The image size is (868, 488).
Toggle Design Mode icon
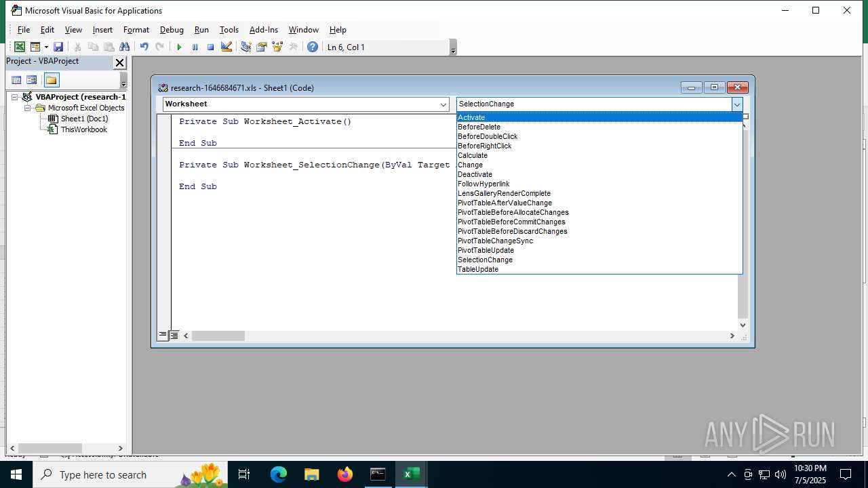pyautogui.click(x=226, y=47)
